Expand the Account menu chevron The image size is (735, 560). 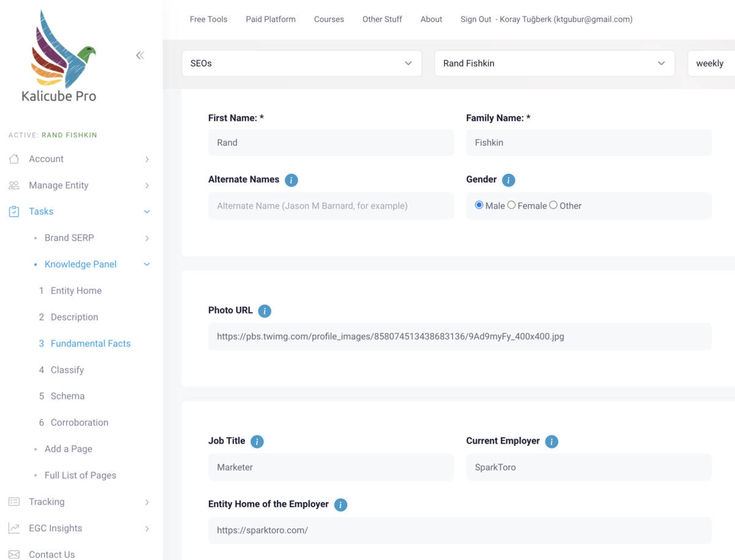[147, 159]
